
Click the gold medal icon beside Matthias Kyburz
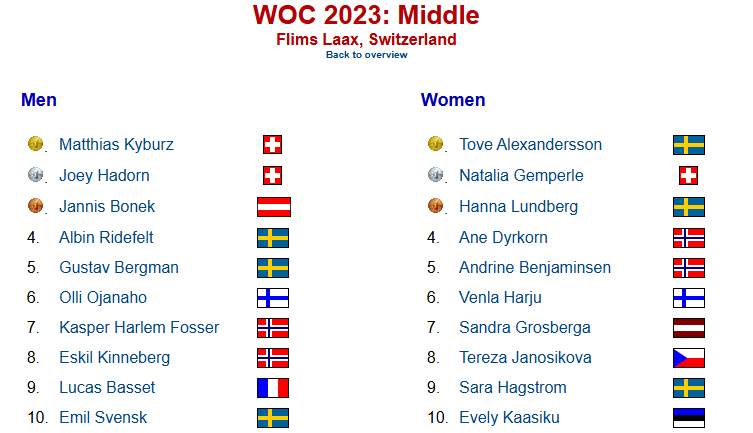[36, 144]
